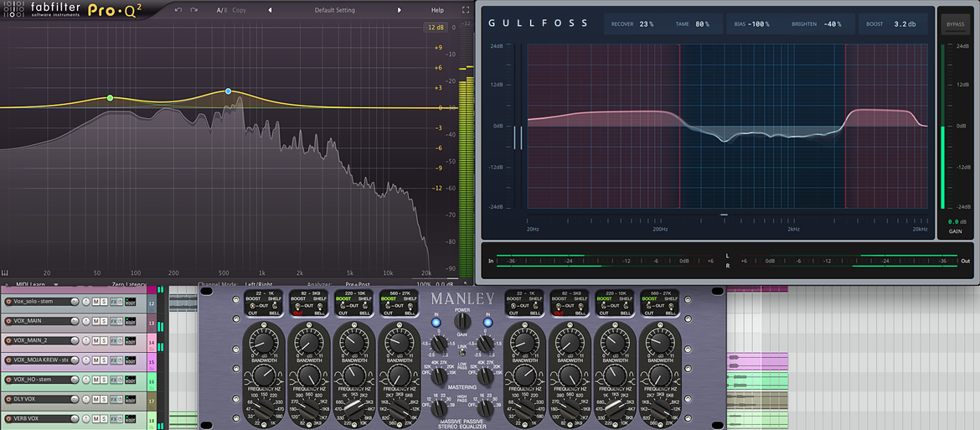
Task: Select DLY VOX track name field
Action: coord(41,399)
